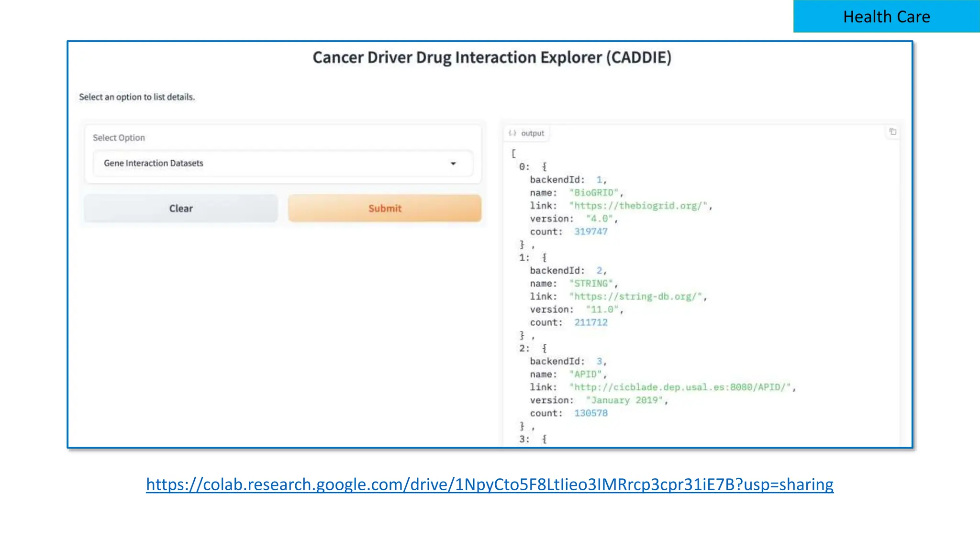
Task: Click the "https://thebiogrid.org/" link value
Action: [638, 206]
